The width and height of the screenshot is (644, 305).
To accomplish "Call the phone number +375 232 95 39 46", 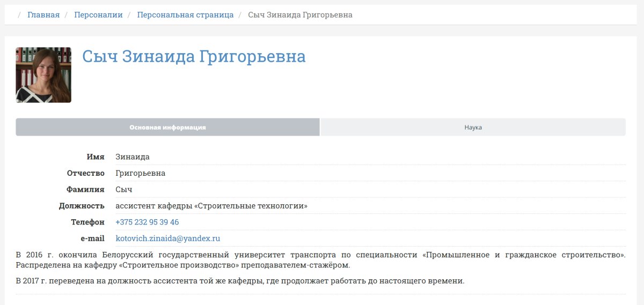I will coord(147,222).
